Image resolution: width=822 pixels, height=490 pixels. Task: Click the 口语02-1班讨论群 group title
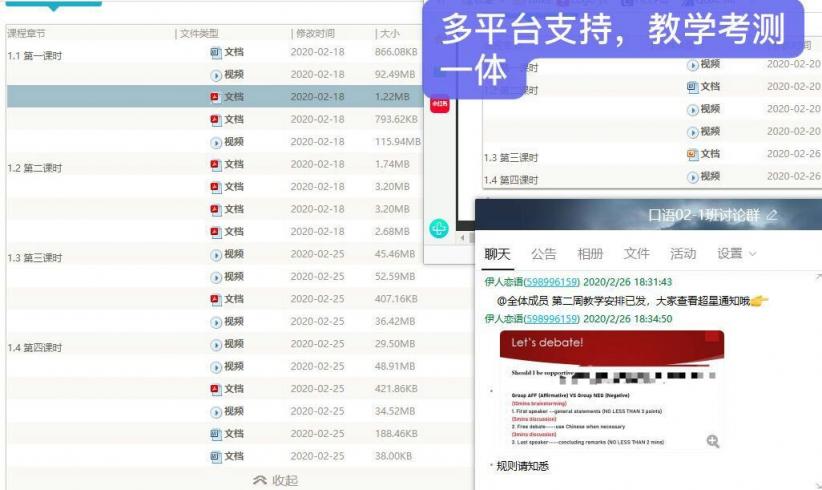704,215
